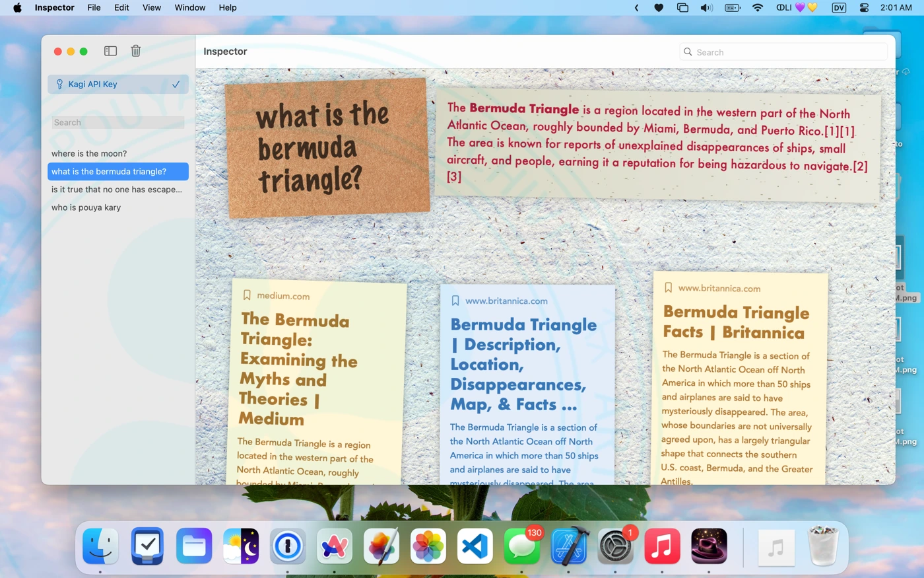Open 1Password from the dock

point(288,547)
